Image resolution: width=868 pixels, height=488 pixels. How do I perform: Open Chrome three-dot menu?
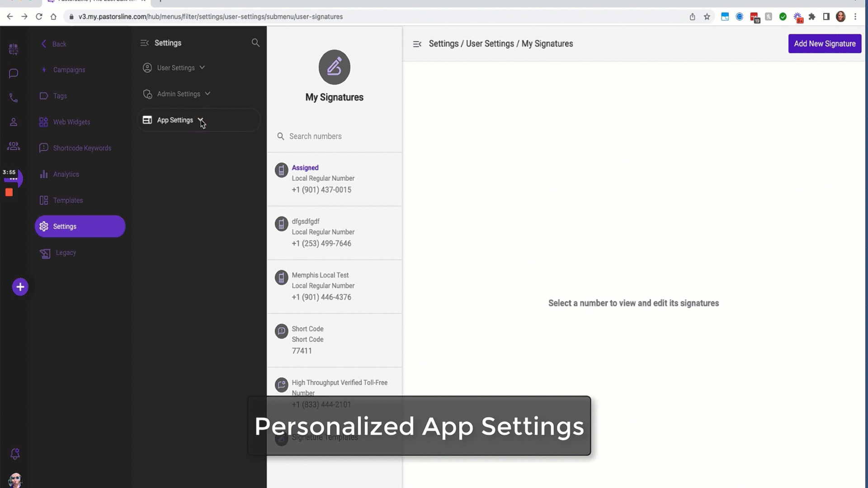point(855,17)
